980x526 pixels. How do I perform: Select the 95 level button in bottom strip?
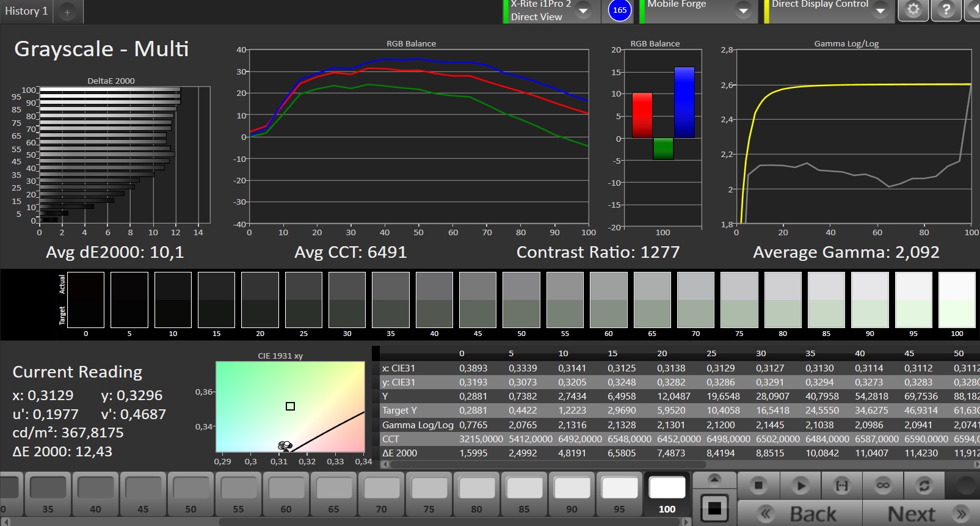[619, 494]
